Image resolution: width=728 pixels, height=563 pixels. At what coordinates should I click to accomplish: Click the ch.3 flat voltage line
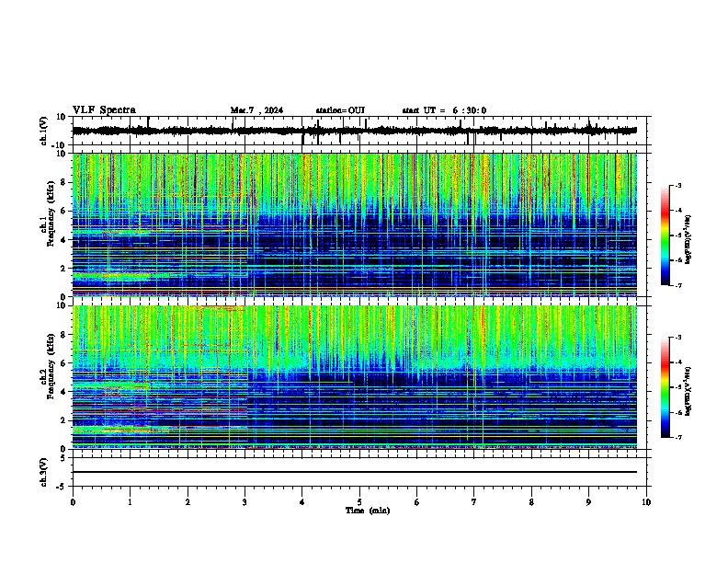pyautogui.click(x=354, y=472)
